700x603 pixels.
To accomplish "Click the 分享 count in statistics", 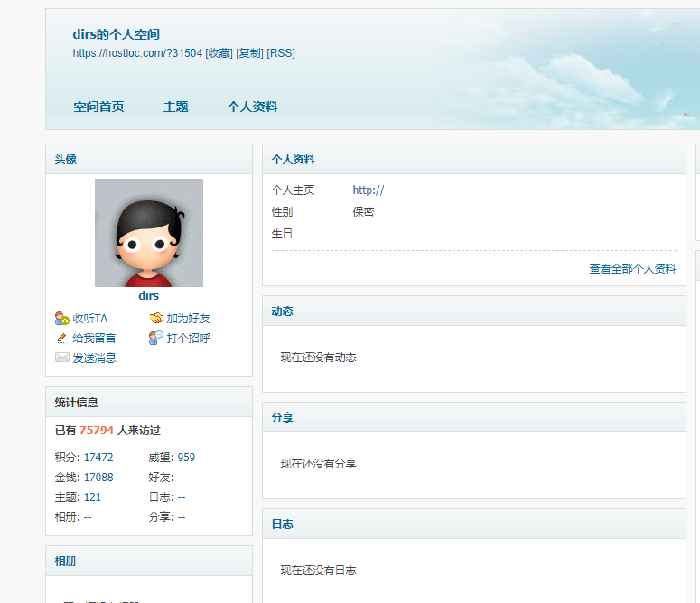I will [182, 517].
